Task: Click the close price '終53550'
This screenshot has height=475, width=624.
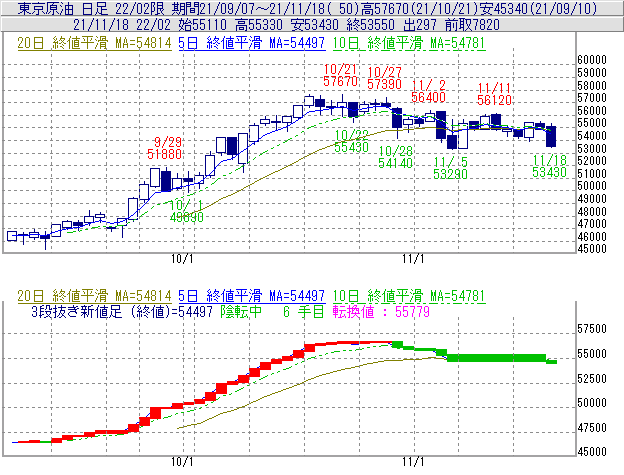Action: point(371,25)
